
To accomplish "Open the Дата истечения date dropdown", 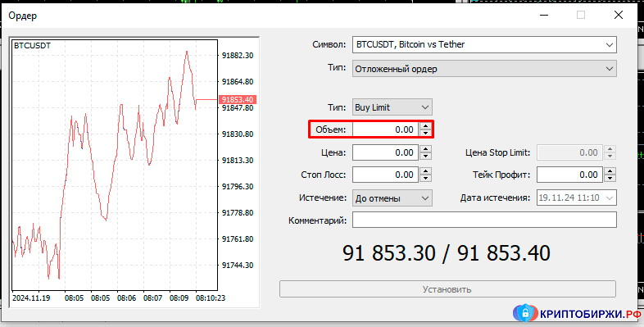I will coord(577,198).
